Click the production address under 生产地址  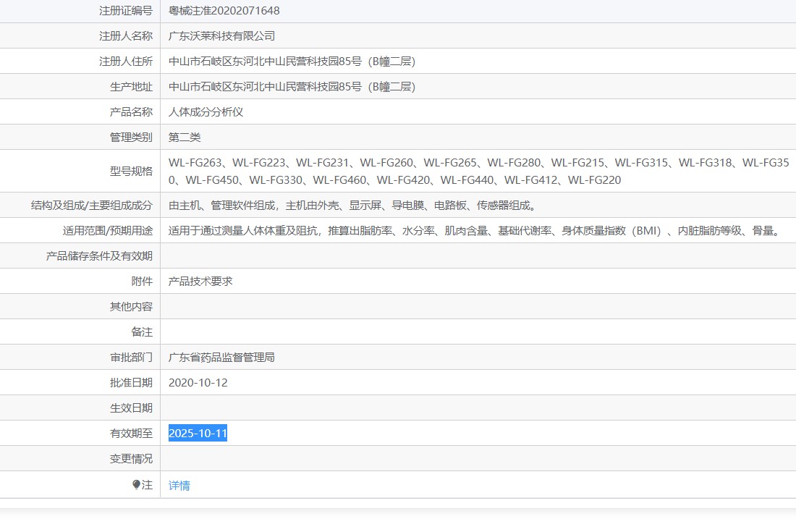click(x=292, y=87)
